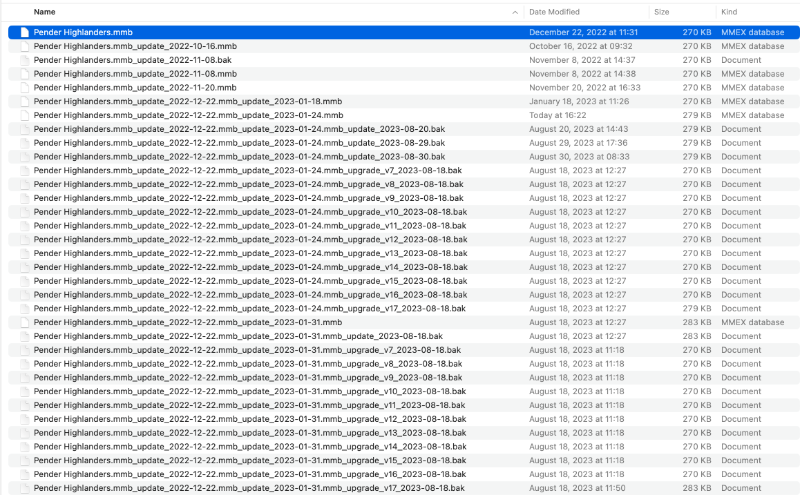This screenshot has width=800, height=495.
Task: Click the file icon of update_2023-01-31.mmb
Action: click(24, 321)
